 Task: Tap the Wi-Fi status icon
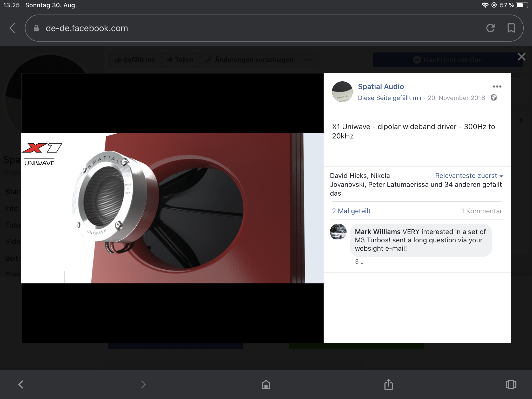pyautogui.click(x=485, y=5)
